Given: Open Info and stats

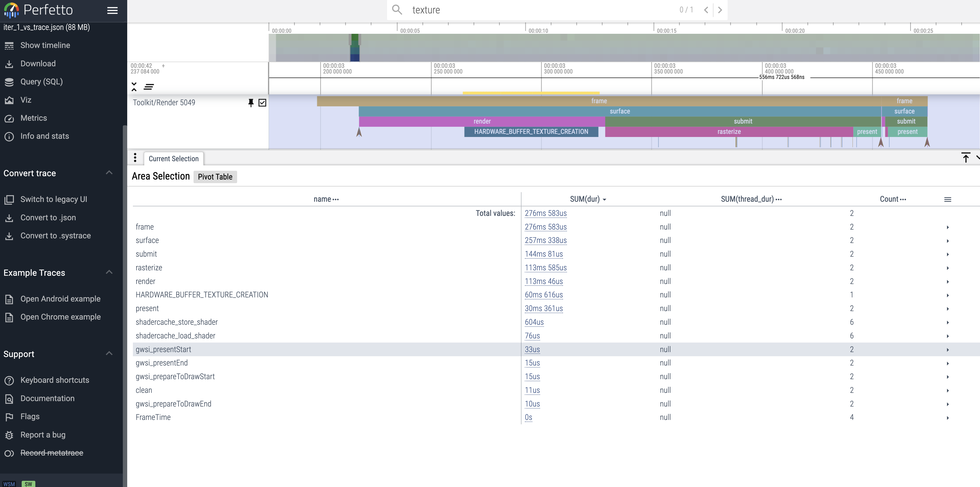Looking at the screenshot, I should (45, 136).
